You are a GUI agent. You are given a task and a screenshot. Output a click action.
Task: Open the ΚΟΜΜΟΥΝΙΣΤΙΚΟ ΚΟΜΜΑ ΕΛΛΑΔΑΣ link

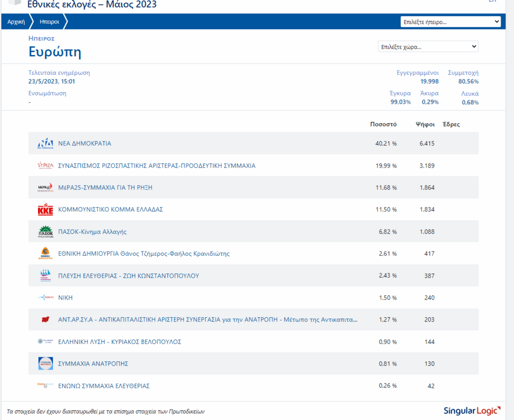tap(110, 210)
